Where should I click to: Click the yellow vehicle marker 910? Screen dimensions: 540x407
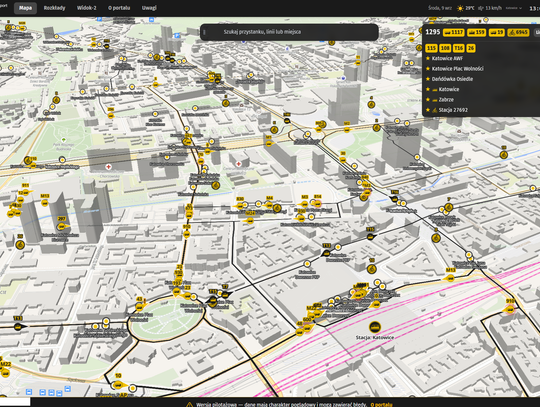click(x=510, y=309)
